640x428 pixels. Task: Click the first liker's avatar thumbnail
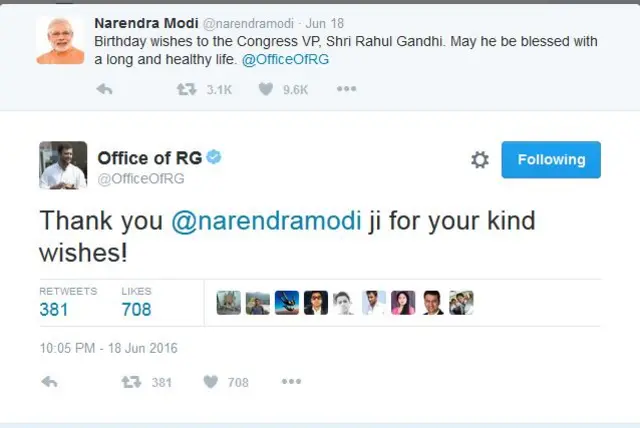(229, 303)
